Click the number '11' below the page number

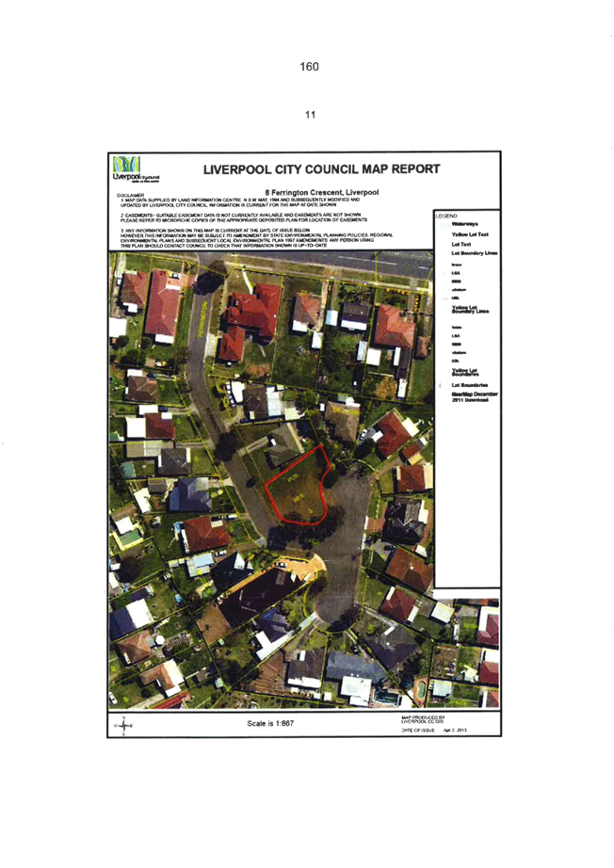pos(310,115)
